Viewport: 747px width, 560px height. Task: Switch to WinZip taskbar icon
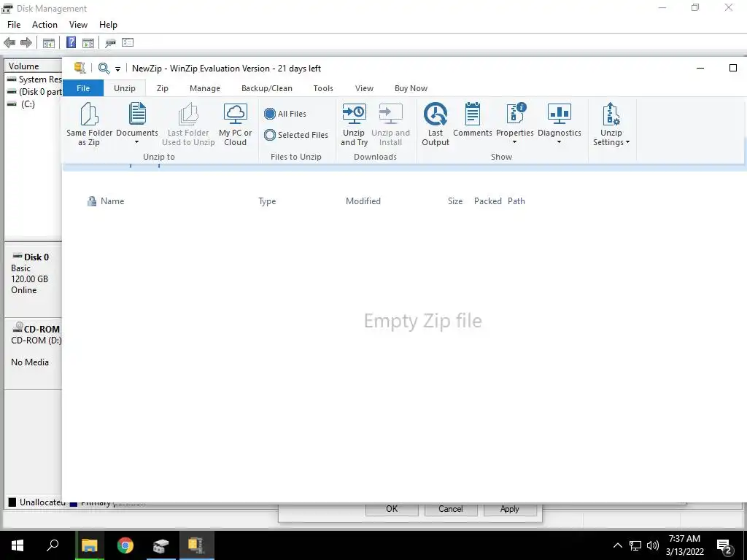(196, 545)
